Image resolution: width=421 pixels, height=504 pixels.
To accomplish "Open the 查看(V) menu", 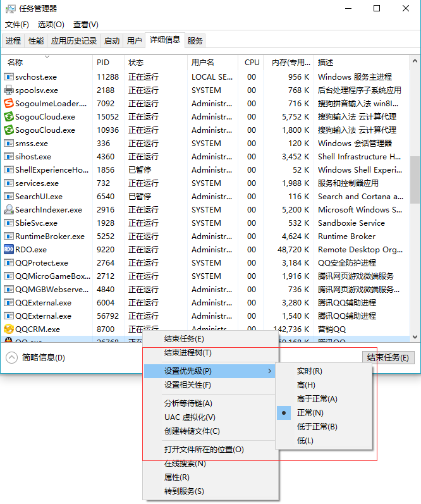I will click(86, 25).
